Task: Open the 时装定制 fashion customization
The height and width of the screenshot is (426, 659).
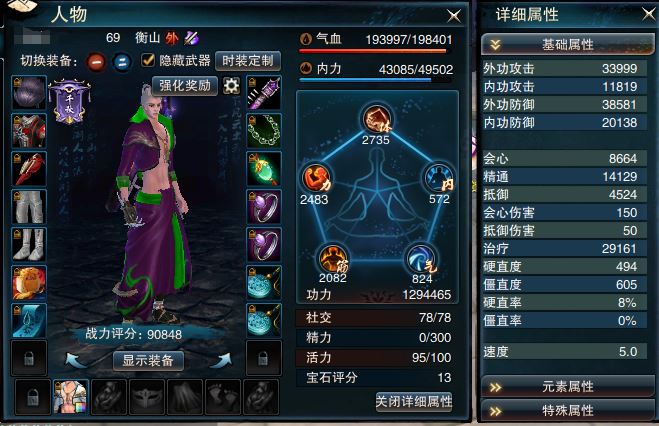Action: coord(248,61)
